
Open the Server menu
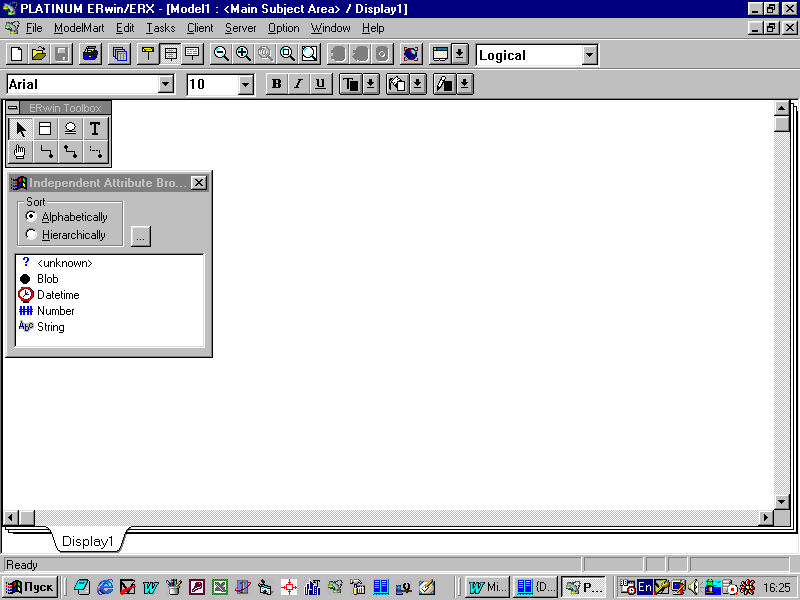point(240,28)
